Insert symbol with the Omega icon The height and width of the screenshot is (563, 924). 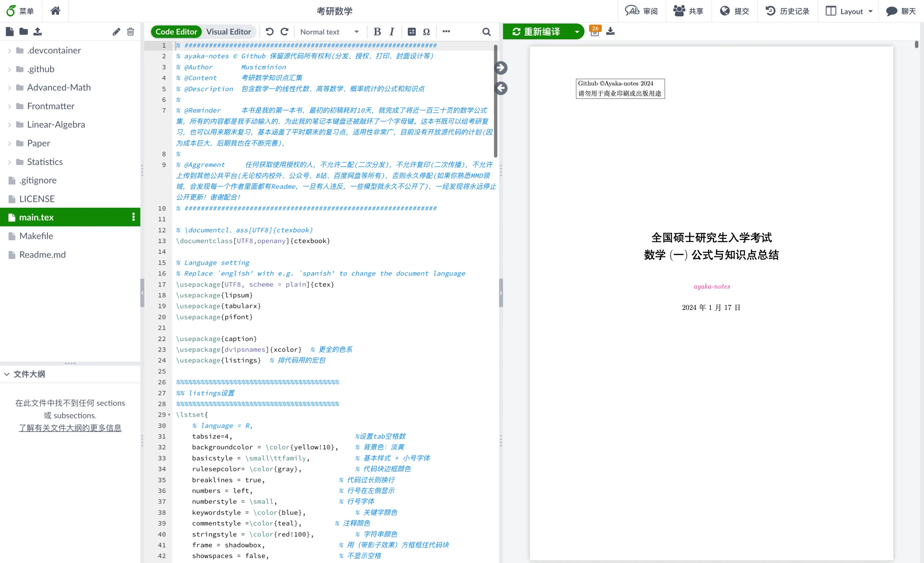pyautogui.click(x=426, y=31)
